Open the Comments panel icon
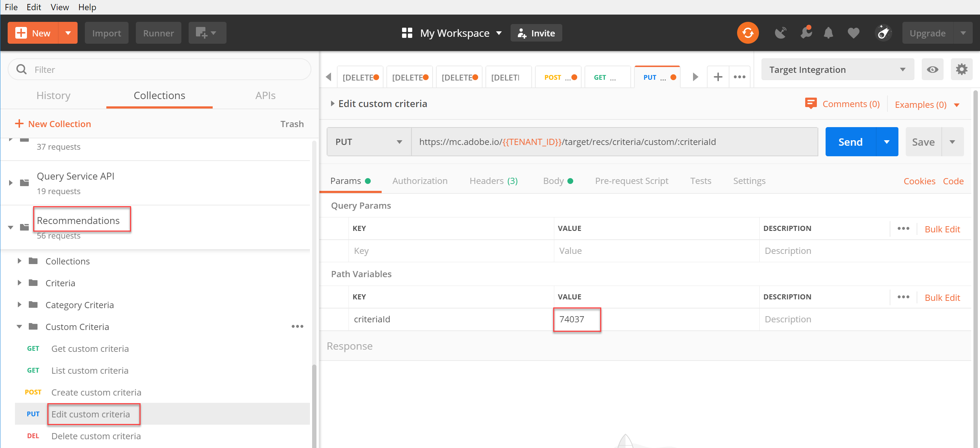The width and height of the screenshot is (980, 448). coord(811,103)
